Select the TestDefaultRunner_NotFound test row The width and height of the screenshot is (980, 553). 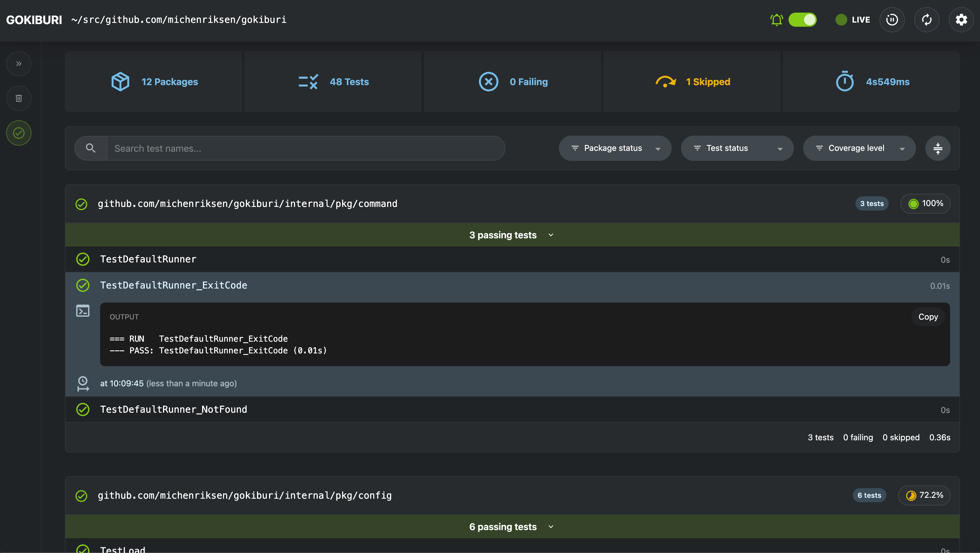pos(174,409)
